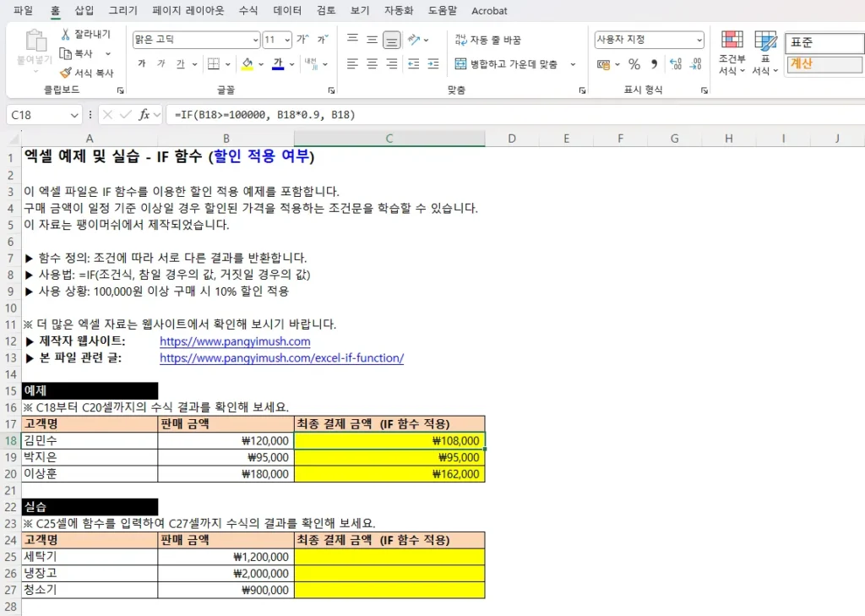Screen dimensions: 865x616
Task: Open the Acrobat tab
Action: coord(489,10)
